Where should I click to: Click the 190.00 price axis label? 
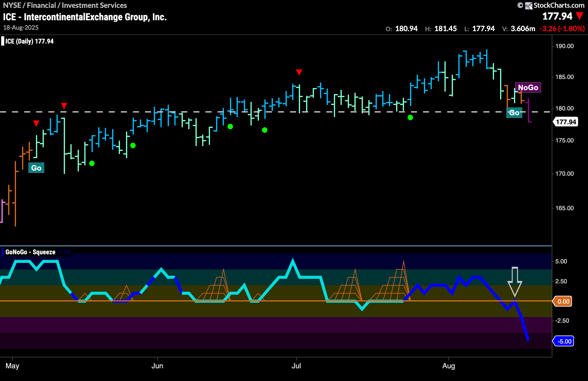(564, 46)
